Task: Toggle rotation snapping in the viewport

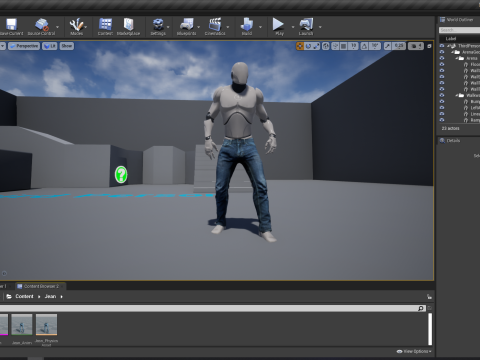Action: [x=364, y=46]
